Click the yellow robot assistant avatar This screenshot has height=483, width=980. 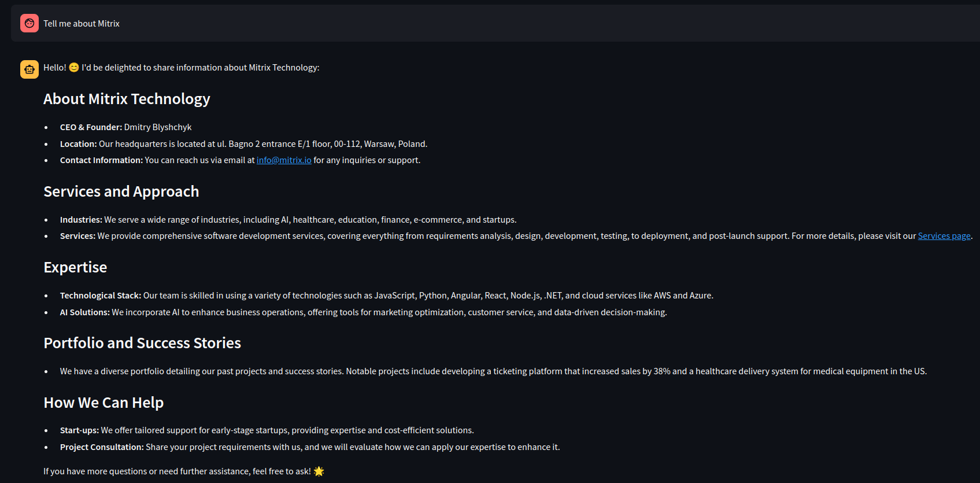pos(29,69)
